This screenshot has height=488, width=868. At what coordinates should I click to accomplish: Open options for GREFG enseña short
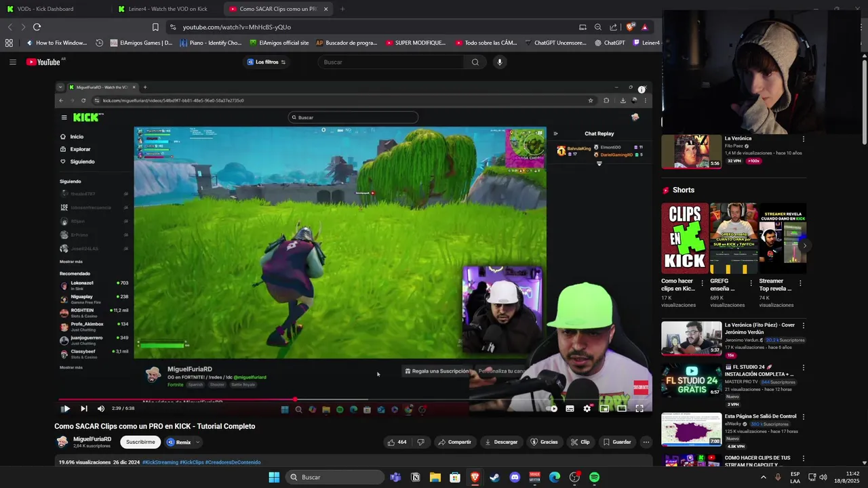pos(751,283)
